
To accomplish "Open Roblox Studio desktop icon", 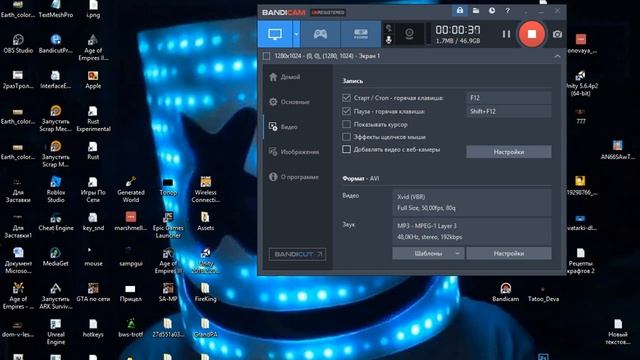I will (x=56, y=190).
